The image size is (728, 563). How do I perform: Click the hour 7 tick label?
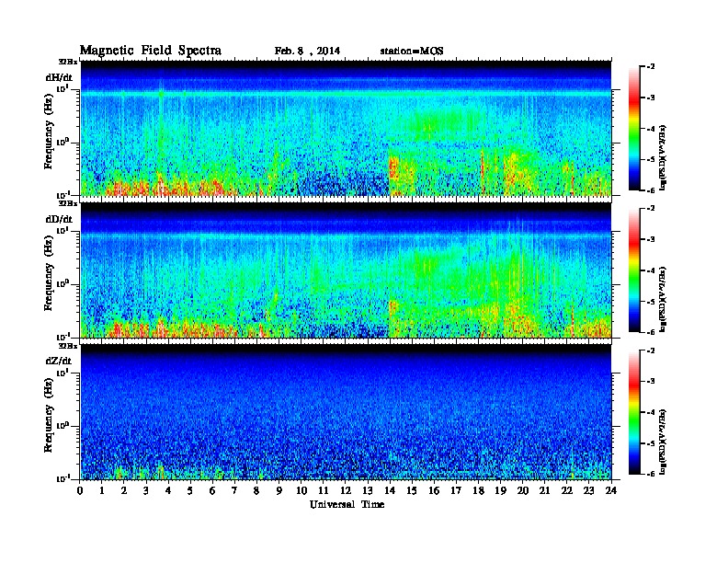[x=235, y=490]
